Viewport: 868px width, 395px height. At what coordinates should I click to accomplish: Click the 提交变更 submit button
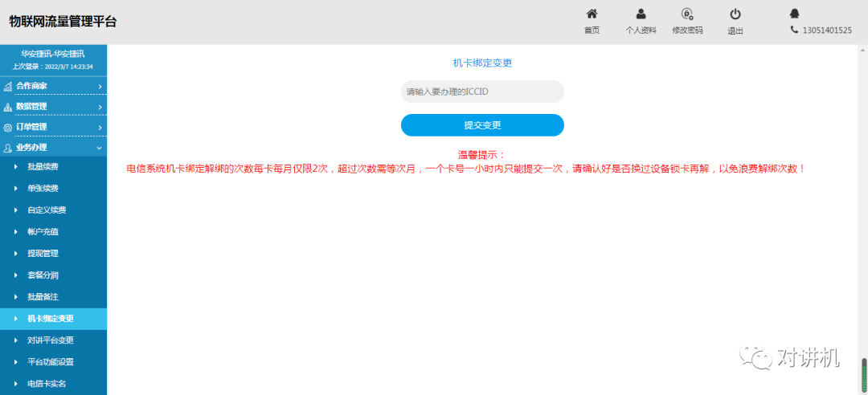click(x=482, y=125)
